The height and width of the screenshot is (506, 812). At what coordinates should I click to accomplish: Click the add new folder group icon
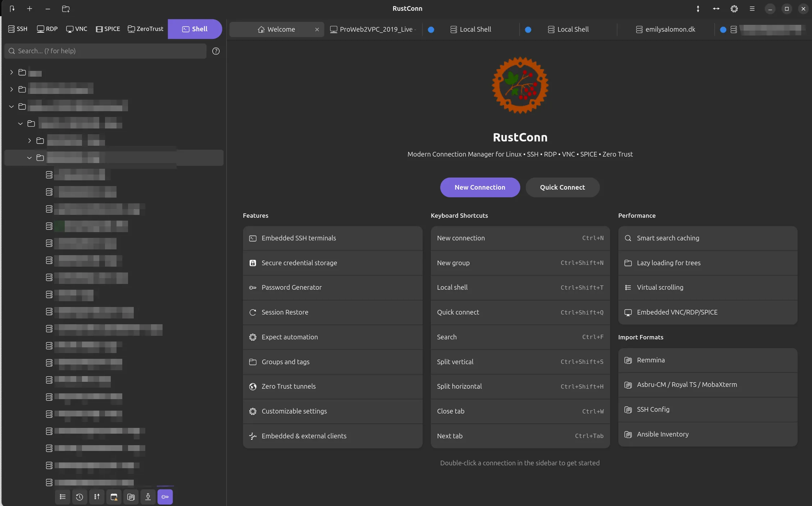[65, 9]
